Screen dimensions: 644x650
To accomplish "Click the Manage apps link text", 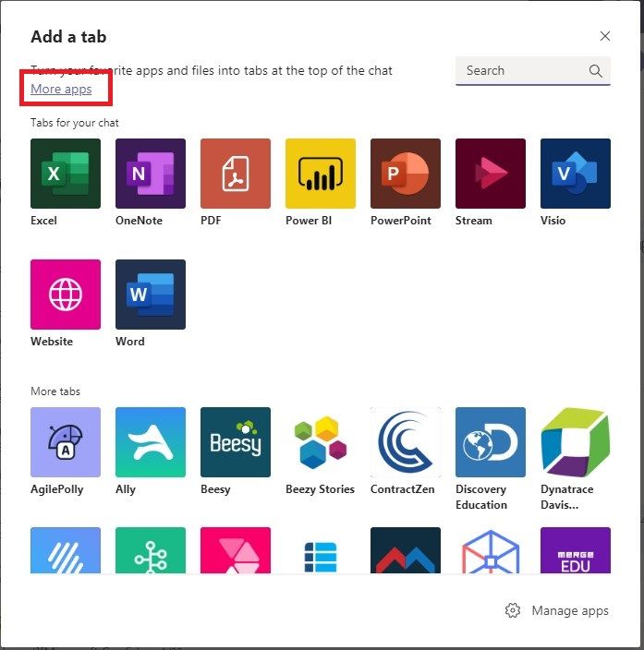I will point(570,610).
